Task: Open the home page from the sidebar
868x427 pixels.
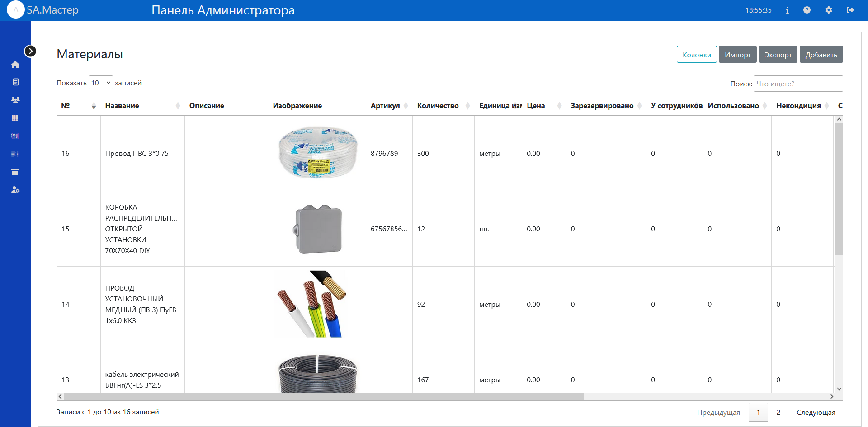Action: tap(15, 65)
